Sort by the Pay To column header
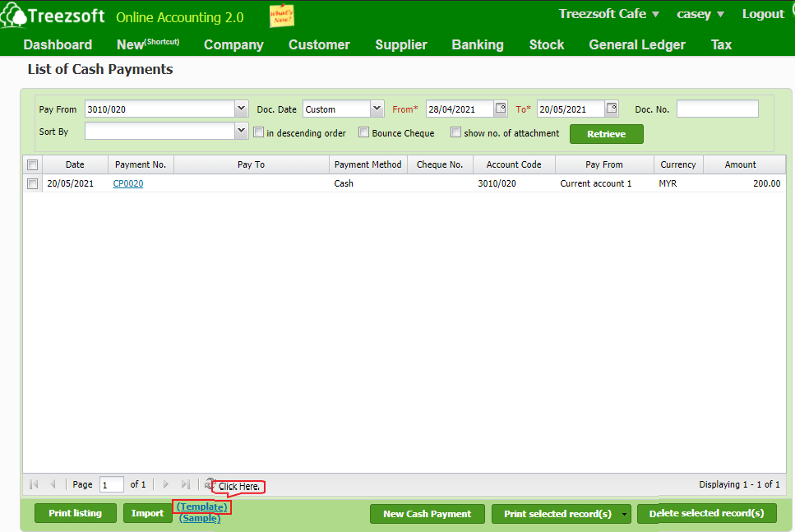795x532 pixels. coord(251,164)
